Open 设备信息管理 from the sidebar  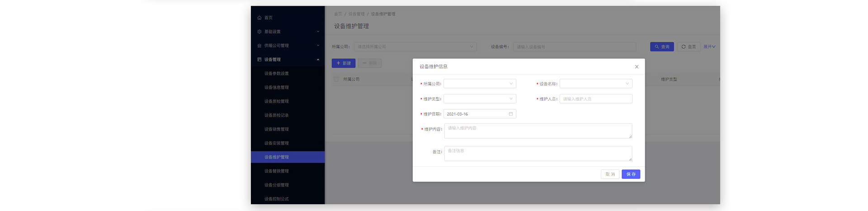tap(276, 88)
